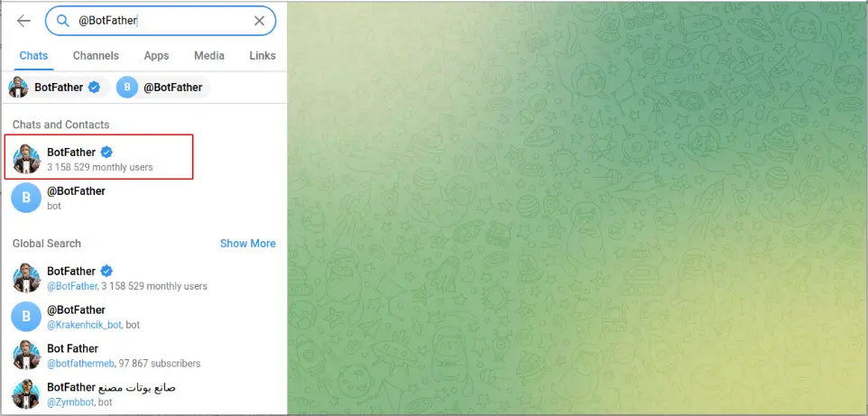Click the verified badge on the BotFather chip

point(94,88)
